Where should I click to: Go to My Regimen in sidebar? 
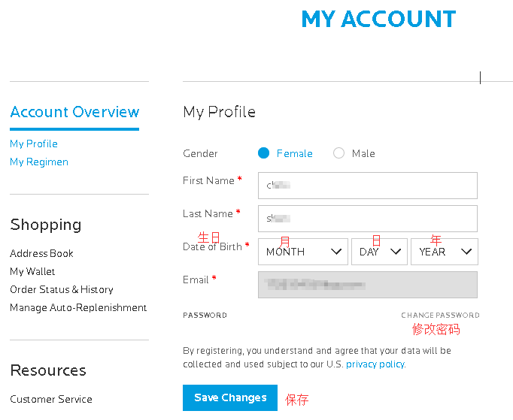click(39, 162)
